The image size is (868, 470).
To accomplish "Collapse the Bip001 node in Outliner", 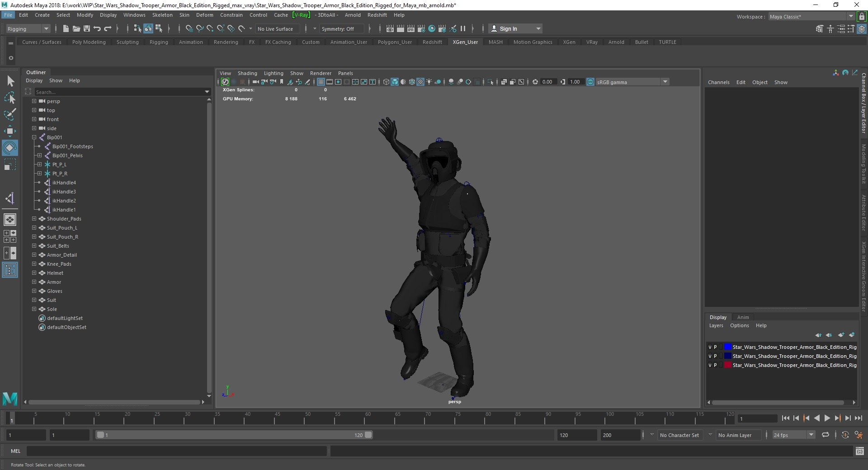I will tap(34, 137).
